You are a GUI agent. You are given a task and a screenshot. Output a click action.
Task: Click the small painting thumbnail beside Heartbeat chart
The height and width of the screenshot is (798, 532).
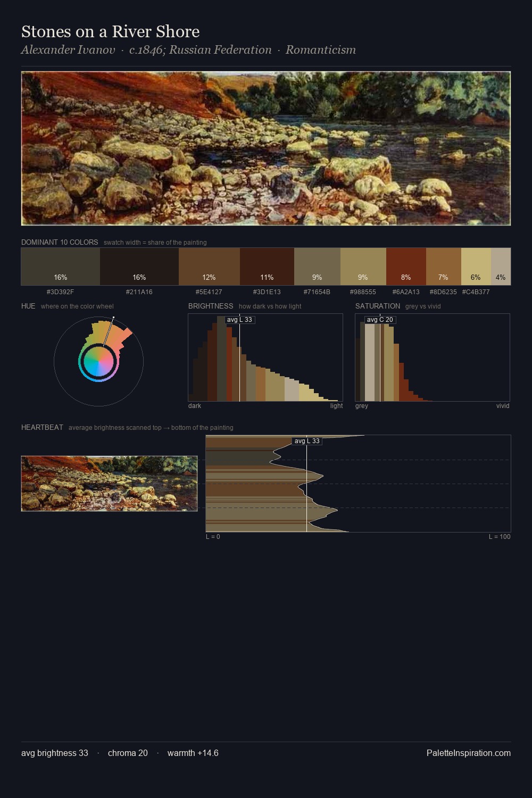(109, 484)
